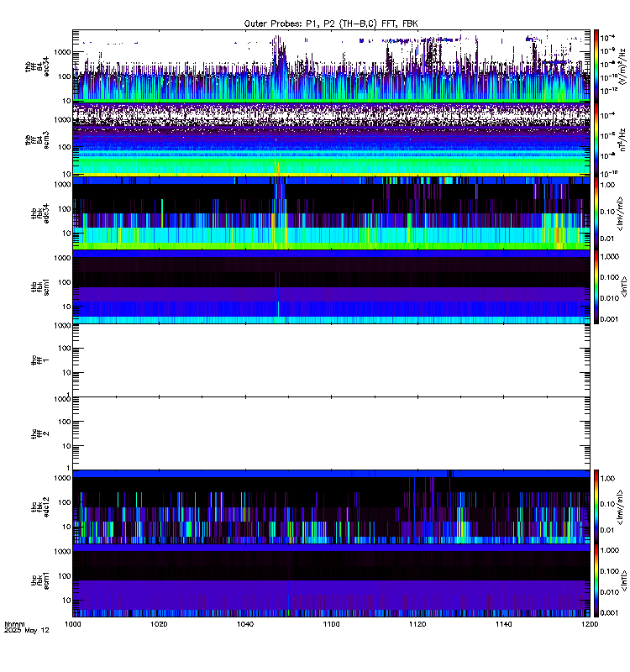Click the '1100' time axis label
Screen dimensions: 630x672
331,624
